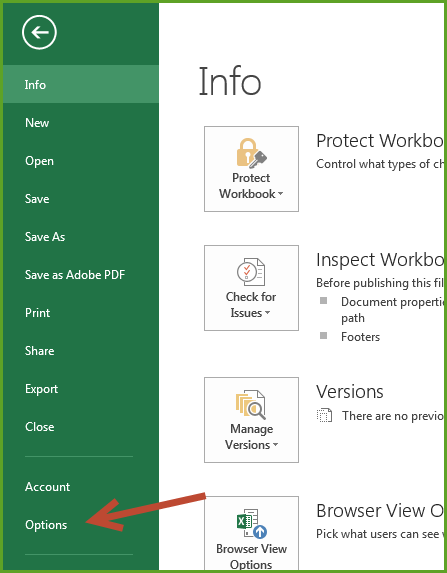The height and width of the screenshot is (573, 447).
Task: Select Share in the sidebar
Action: click(81, 350)
